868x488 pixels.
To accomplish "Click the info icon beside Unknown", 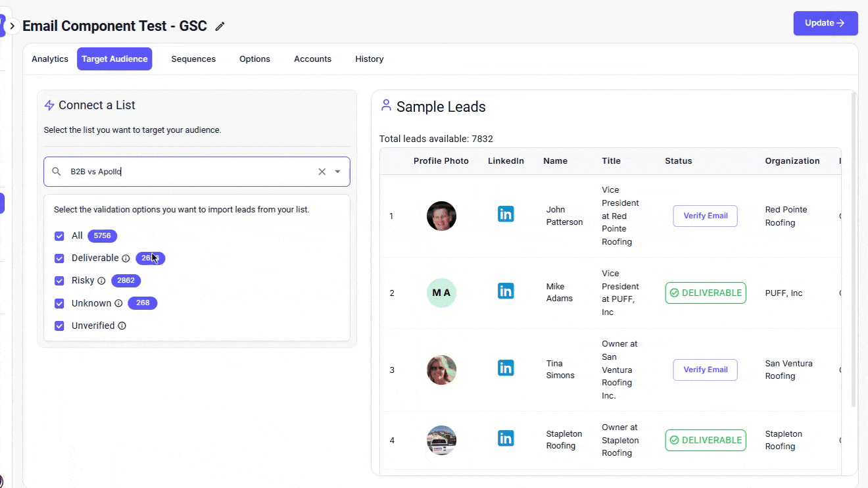I will pos(118,304).
